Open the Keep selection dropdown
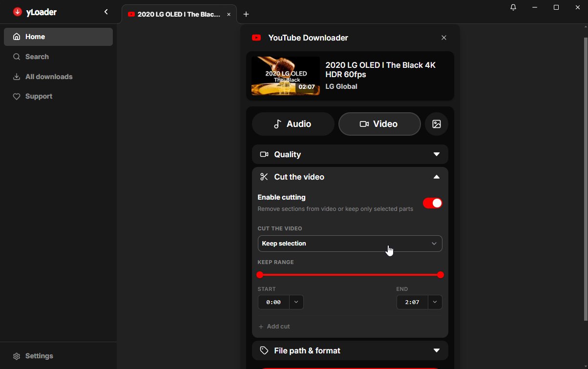Viewport: 588px width, 369px height. click(350, 244)
